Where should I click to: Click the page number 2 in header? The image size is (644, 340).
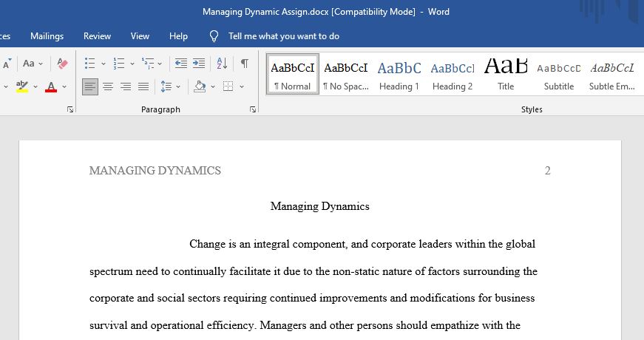point(547,171)
